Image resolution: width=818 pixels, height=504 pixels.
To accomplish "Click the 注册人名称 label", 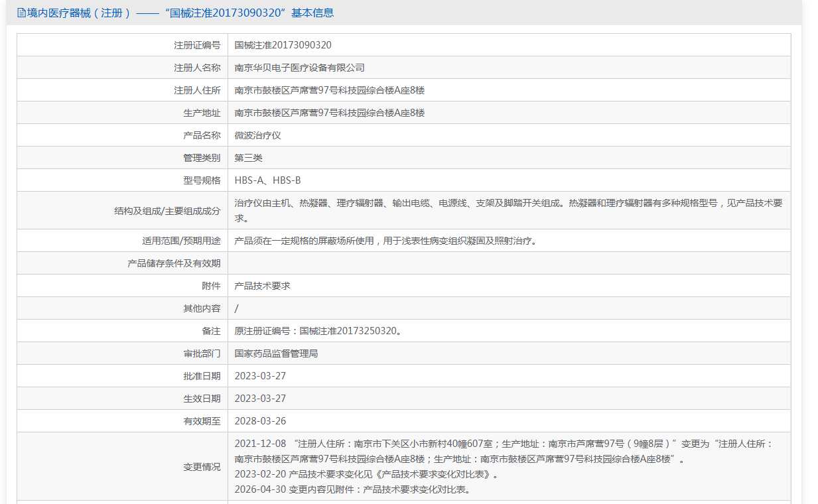I will point(197,68).
